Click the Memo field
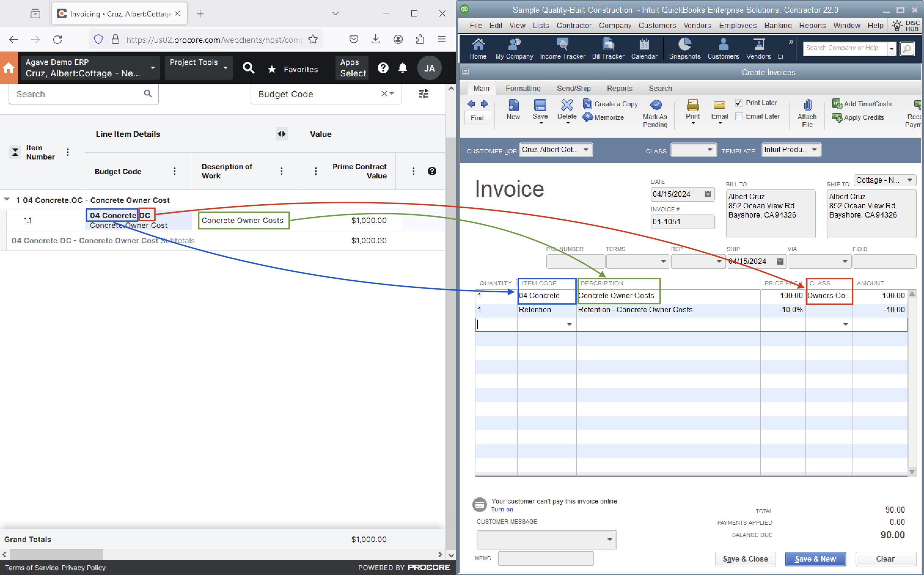The height and width of the screenshot is (575, 924). (x=546, y=558)
